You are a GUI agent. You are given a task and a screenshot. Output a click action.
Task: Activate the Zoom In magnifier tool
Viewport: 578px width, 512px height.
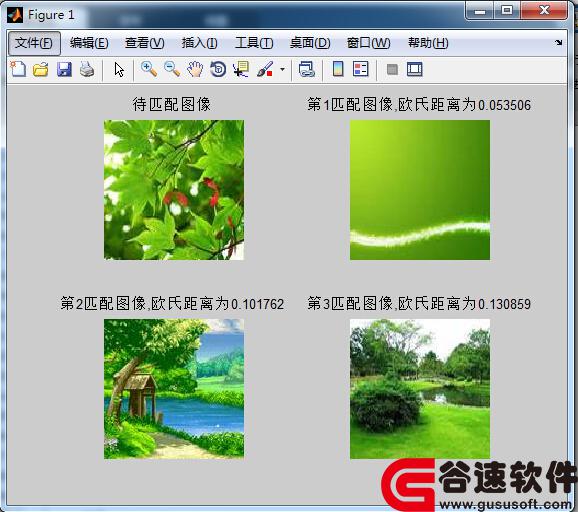tap(149, 69)
